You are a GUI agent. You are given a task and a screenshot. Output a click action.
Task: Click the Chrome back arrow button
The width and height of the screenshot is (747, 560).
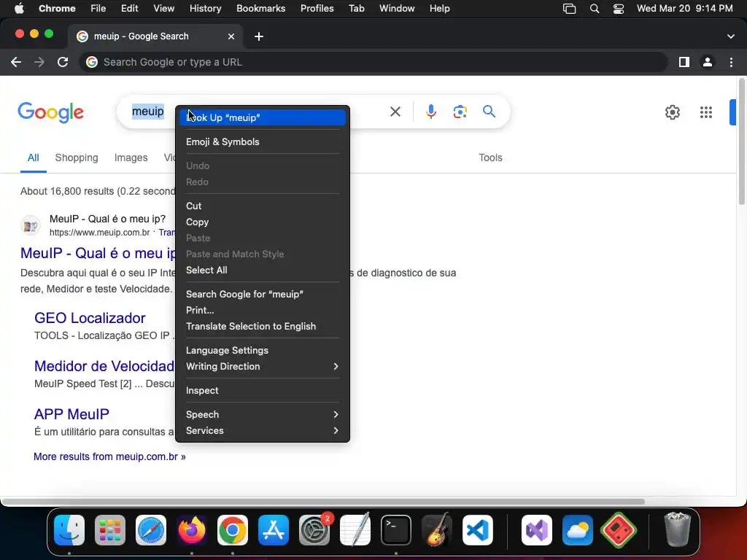(16, 62)
